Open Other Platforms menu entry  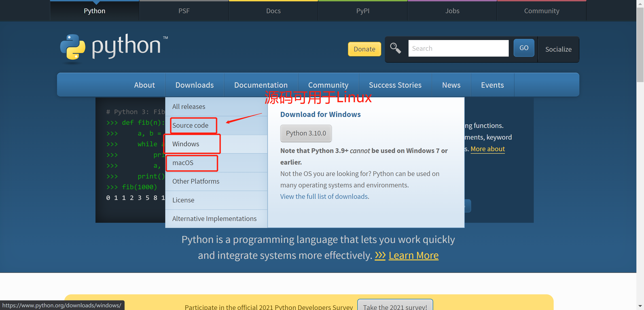(196, 181)
